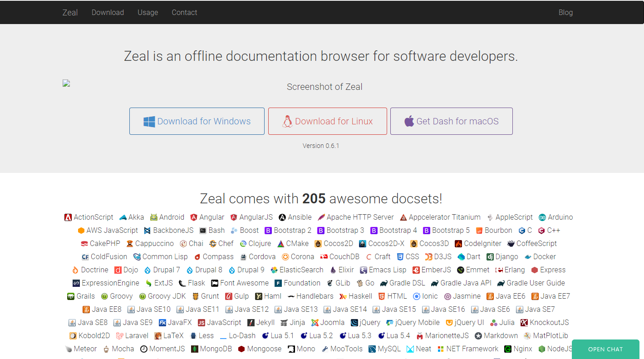644x359 pixels.
Task: Click the Java EE7 docset label
Action: [x=555, y=296]
